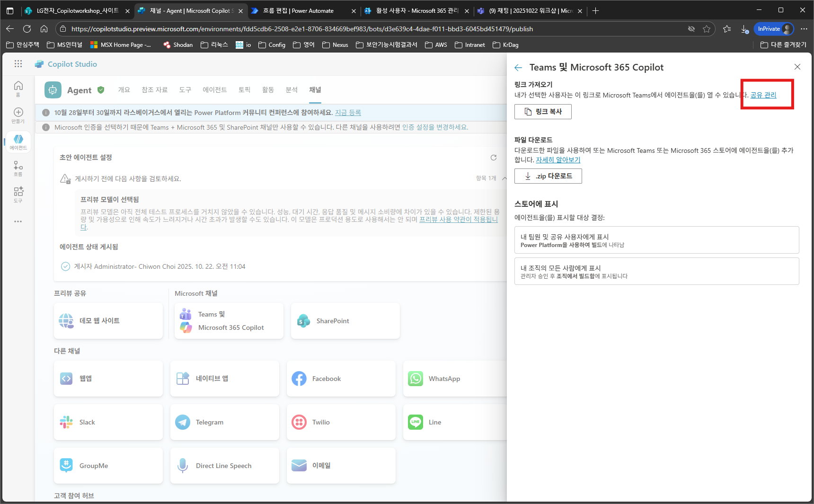Open the Copilot Studio app launcher grid
This screenshot has height=504, width=814.
[18, 64]
